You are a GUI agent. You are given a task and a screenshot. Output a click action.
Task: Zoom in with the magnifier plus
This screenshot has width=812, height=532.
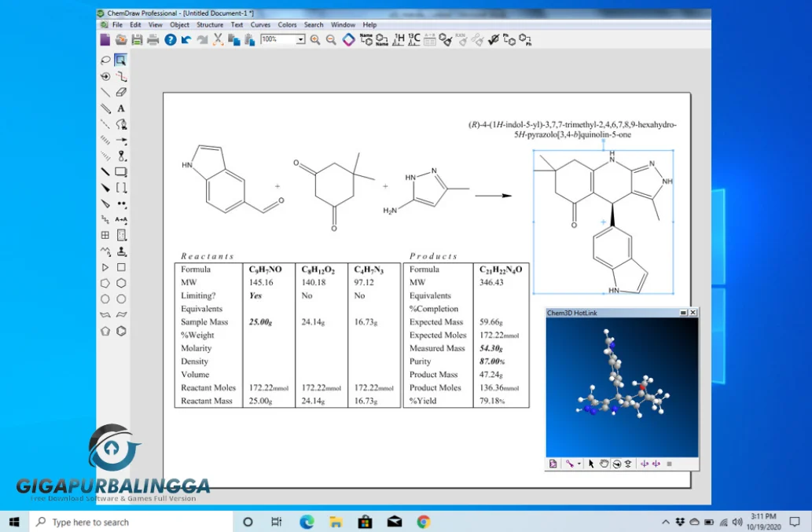[315, 39]
